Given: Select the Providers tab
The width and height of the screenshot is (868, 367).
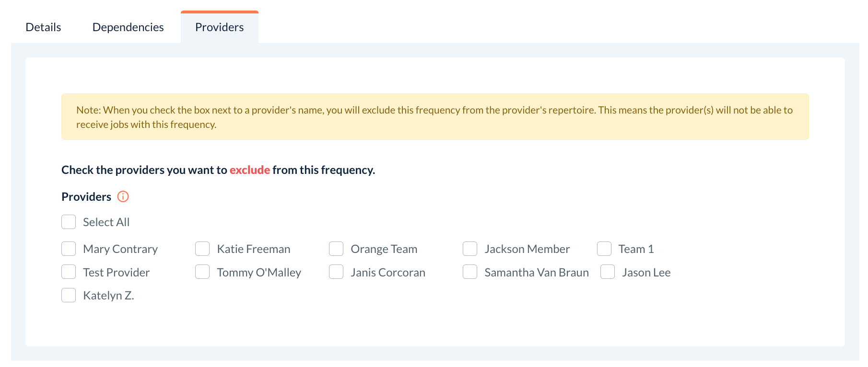Looking at the screenshot, I should [219, 27].
